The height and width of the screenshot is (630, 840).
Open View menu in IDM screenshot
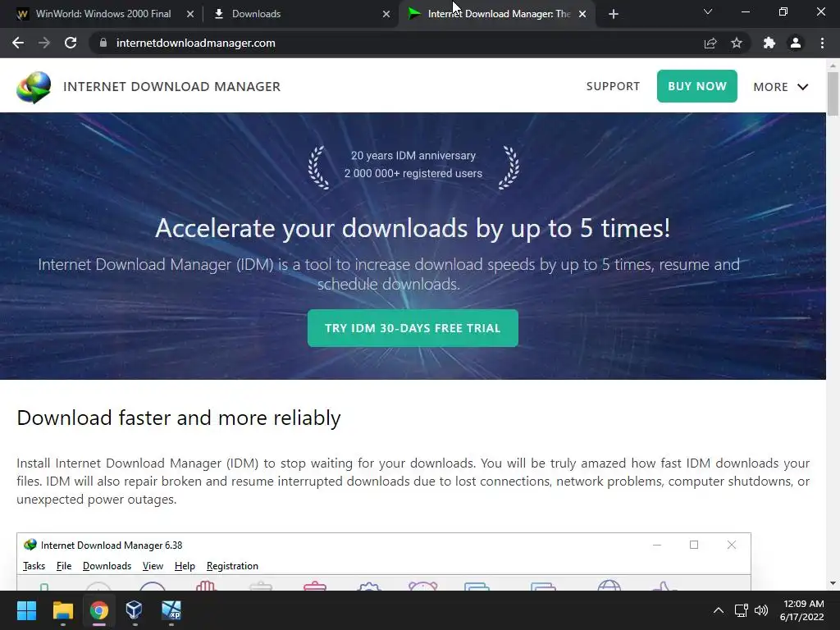(x=153, y=566)
